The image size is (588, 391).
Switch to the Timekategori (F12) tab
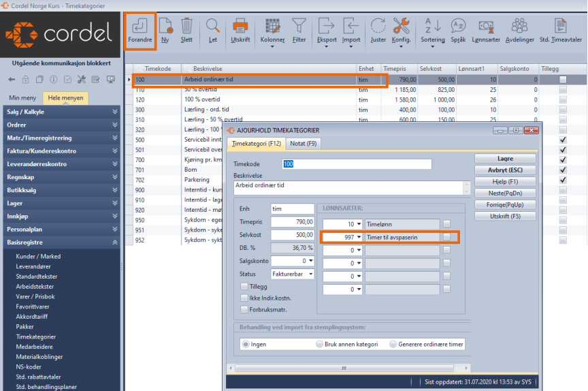pos(256,144)
